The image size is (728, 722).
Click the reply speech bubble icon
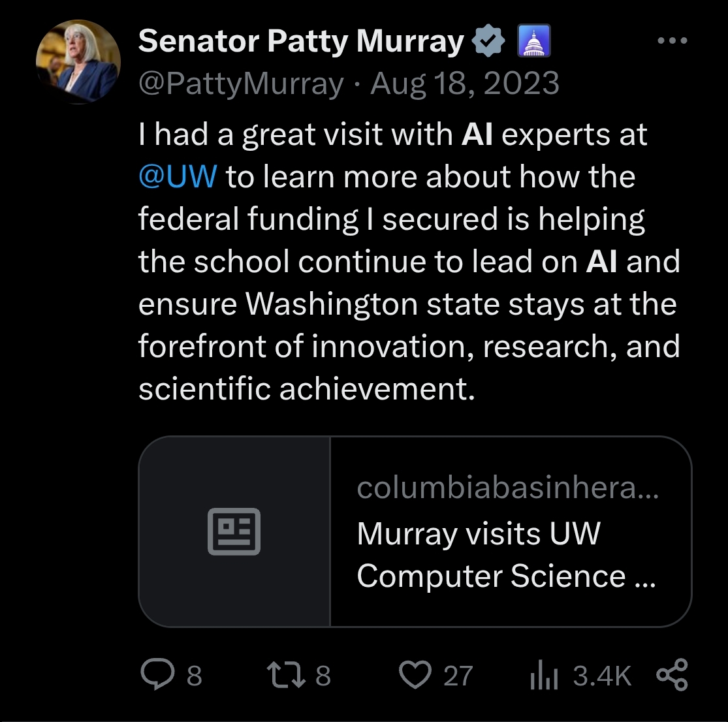click(x=157, y=675)
